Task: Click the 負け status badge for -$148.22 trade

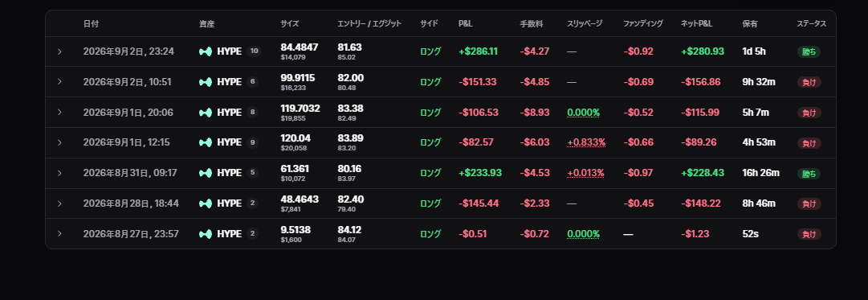Action: pyautogui.click(x=809, y=203)
